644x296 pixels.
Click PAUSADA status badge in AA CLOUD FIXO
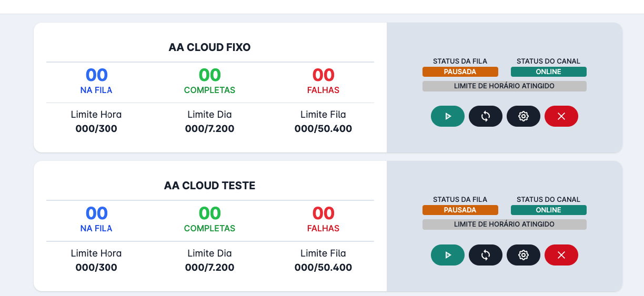pos(460,72)
